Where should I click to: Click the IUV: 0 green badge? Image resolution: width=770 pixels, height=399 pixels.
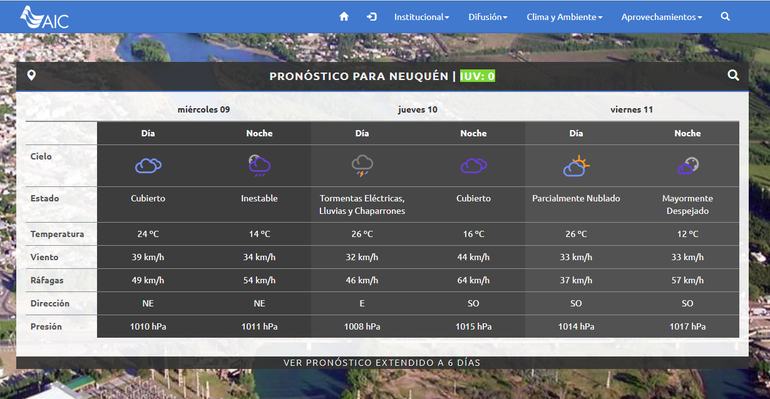point(477,76)
